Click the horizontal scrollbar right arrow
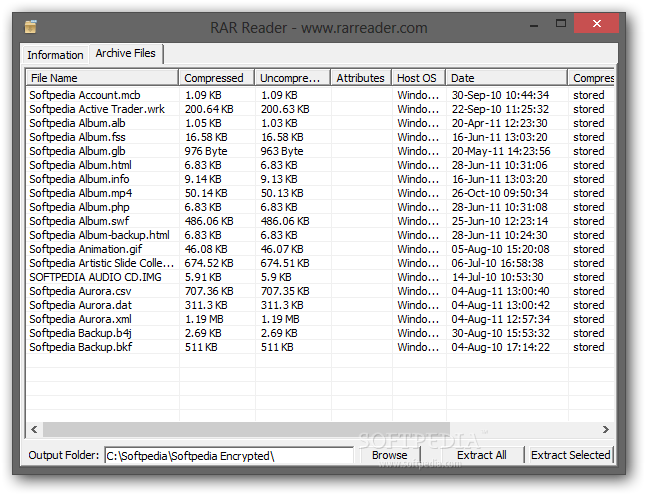The width and height of the screenshot is (646, 495). (x=606, y=429)
